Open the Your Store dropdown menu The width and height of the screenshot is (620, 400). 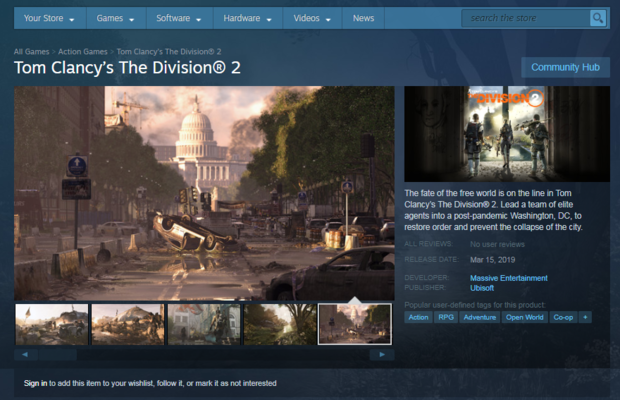(x=49, y=18)
